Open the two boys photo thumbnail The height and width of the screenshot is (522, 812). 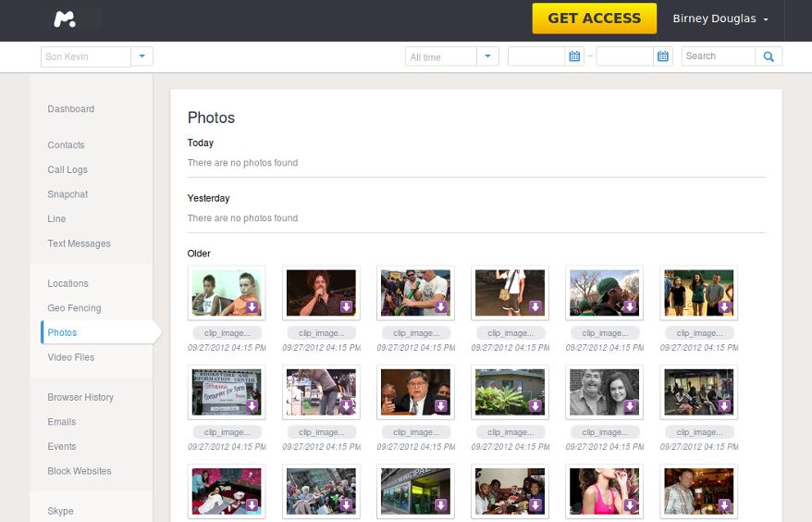(227, 292)
